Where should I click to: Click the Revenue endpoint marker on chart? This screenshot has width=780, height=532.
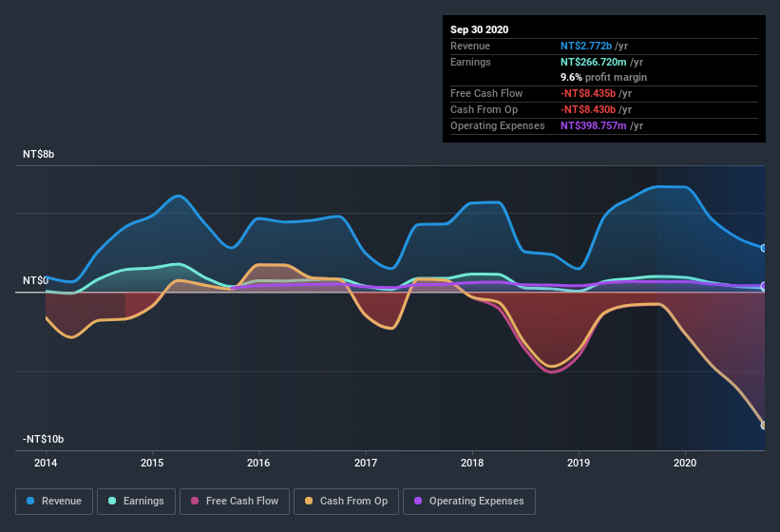[764, 248]
